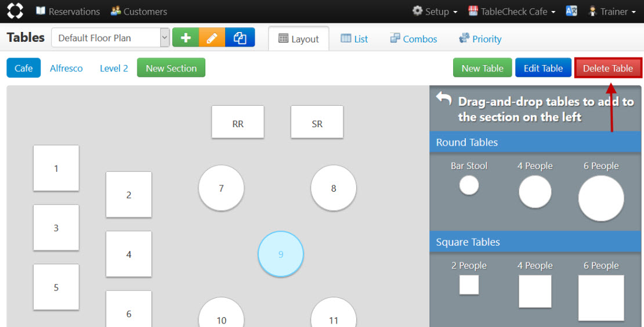Click the Round Tables section header
Screen dimensions: 644x327
(x=536, y=142)
